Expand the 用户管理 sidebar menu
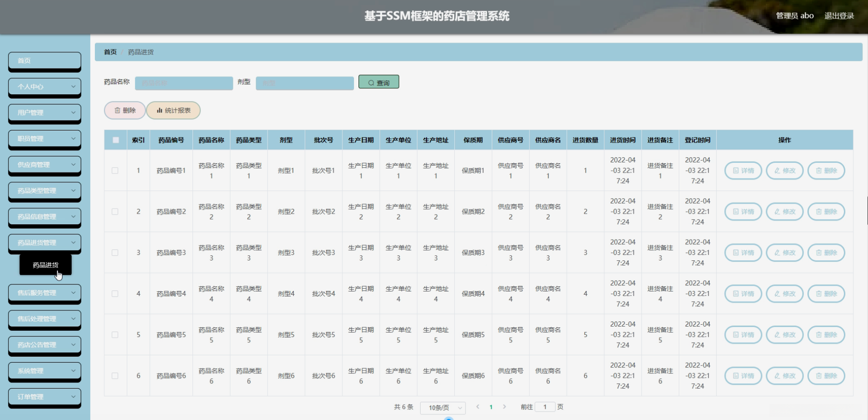868x420 pixels. [44, 113]
